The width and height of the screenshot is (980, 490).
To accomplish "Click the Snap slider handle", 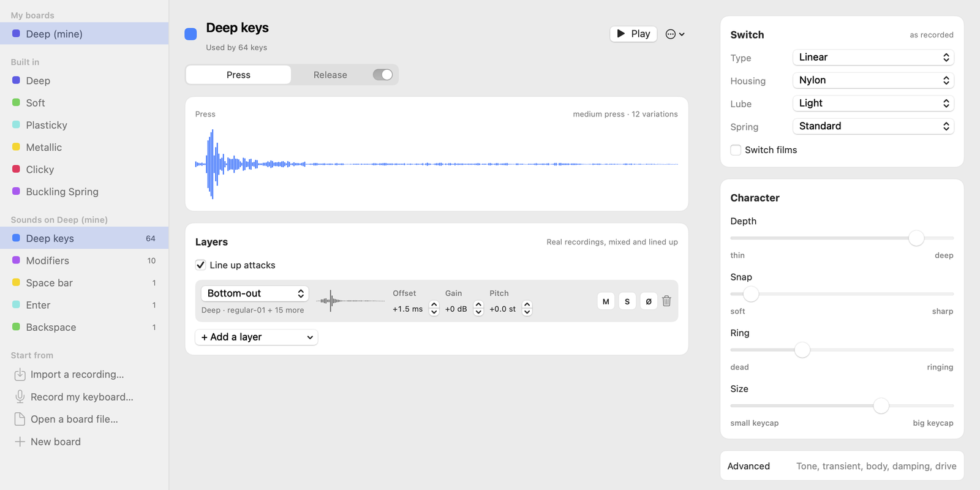I will click(x=751, y=294).
